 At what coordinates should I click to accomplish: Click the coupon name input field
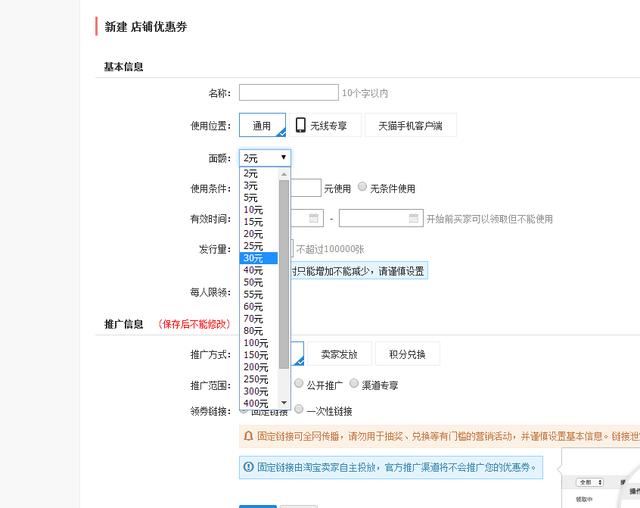point(289,93)
